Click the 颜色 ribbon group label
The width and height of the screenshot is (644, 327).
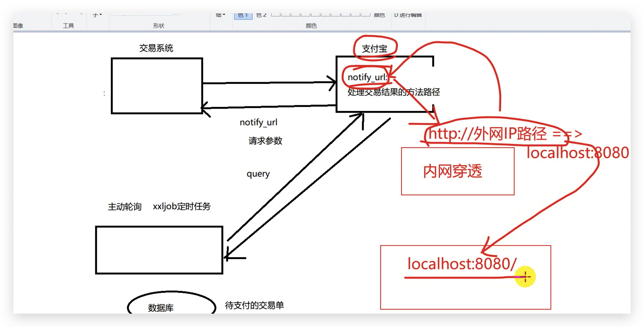coord(311,26)
